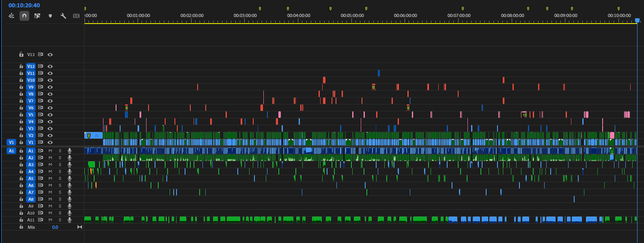
Task: Toggle sync lock on track A9
Action: point(40,206)
